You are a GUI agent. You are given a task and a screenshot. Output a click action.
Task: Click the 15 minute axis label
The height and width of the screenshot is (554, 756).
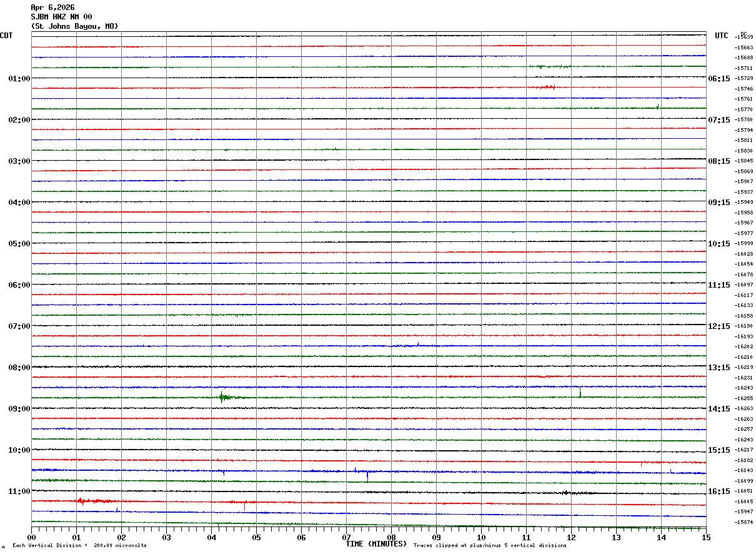(x=706, y=537)
